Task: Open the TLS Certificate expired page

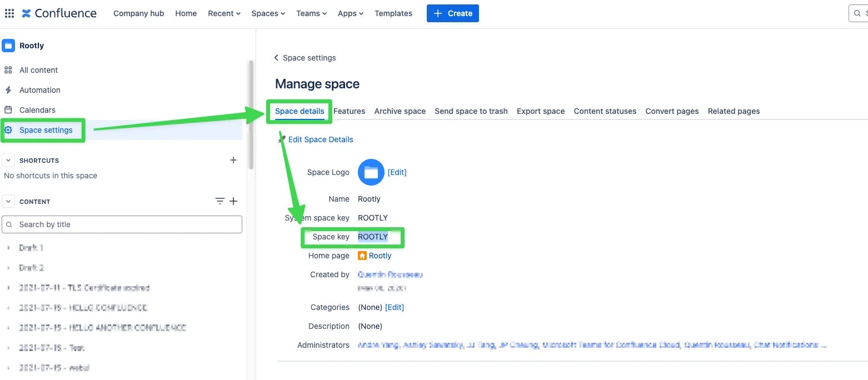Action: pos(84,288)
